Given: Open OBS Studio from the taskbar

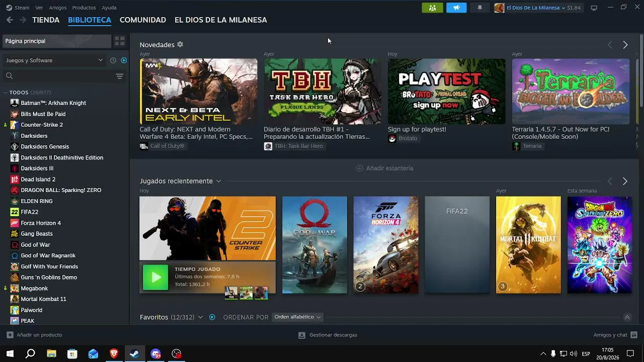Looking at the screenshot, I should 176,353.
